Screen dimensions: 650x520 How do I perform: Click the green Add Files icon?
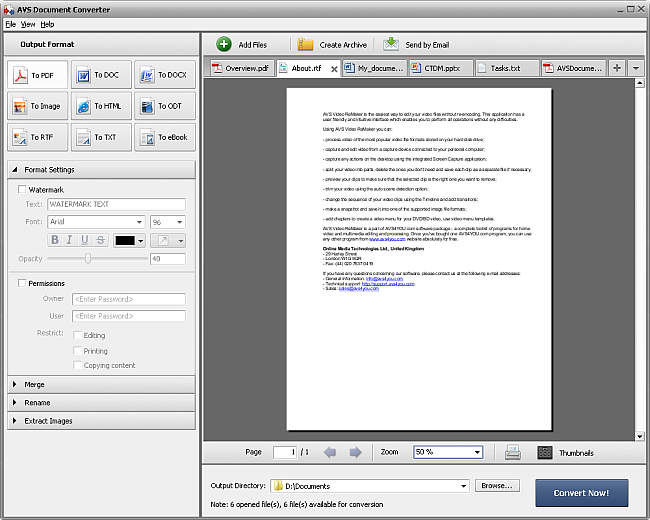[224, 44]
